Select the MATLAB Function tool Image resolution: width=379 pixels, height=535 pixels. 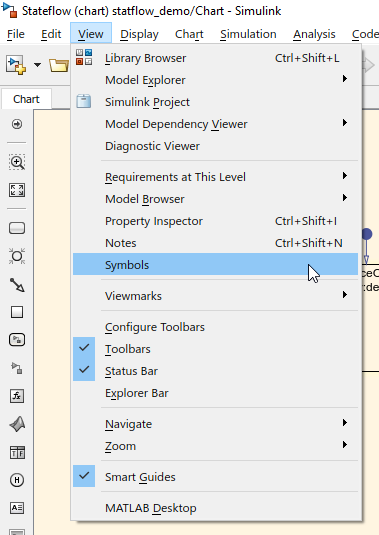[17, 424]
